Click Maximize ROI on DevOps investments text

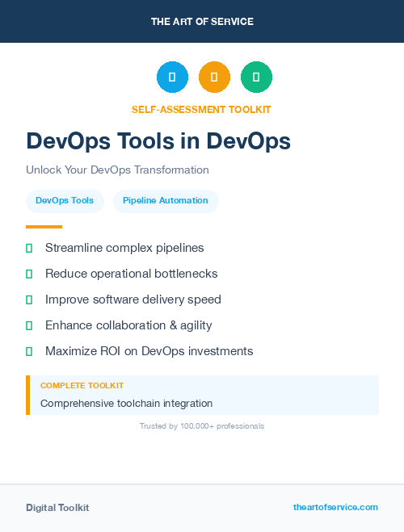[x=149, y=351]
